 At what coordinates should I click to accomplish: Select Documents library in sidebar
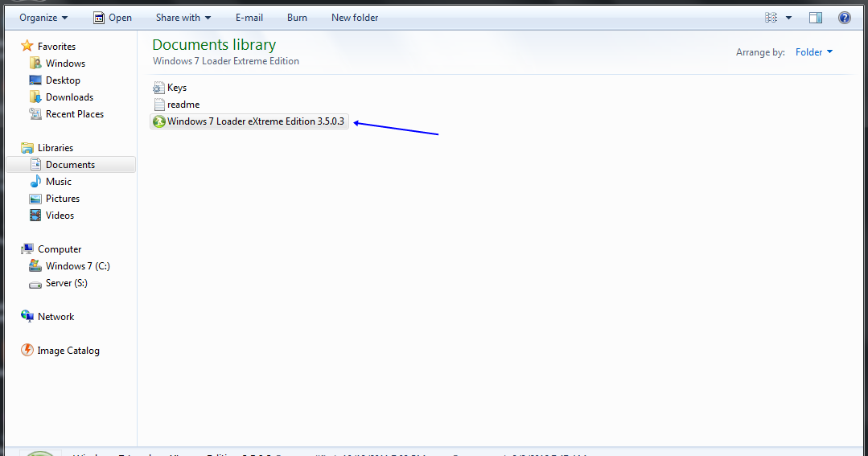click(x=70, y=164)
